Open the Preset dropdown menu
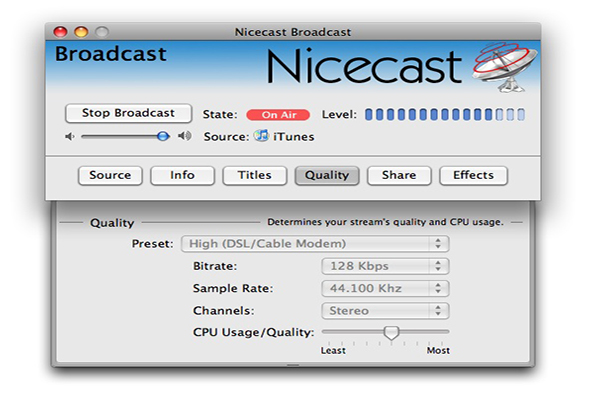Image resolution: width=590 pixels, height=411 pixels. [315, 244]
